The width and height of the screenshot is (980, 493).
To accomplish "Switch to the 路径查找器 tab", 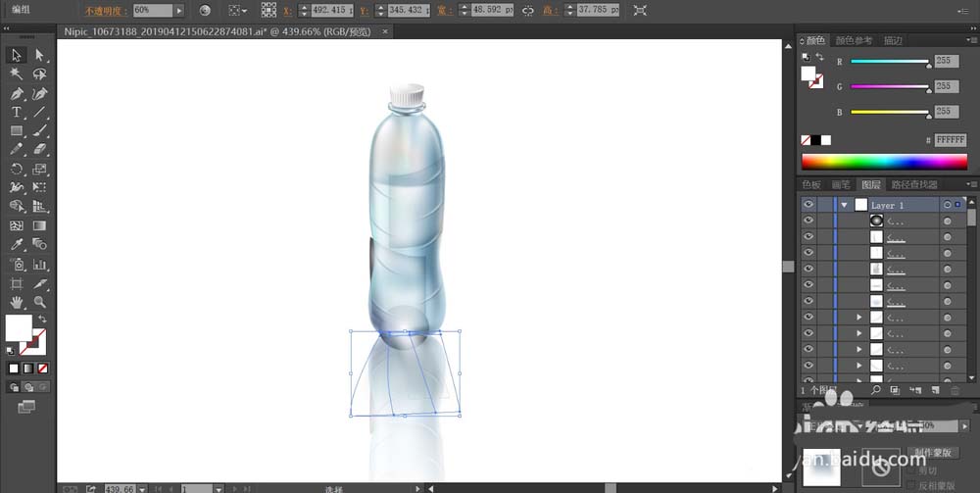I will pyautogui.click(x=914, y=184).
